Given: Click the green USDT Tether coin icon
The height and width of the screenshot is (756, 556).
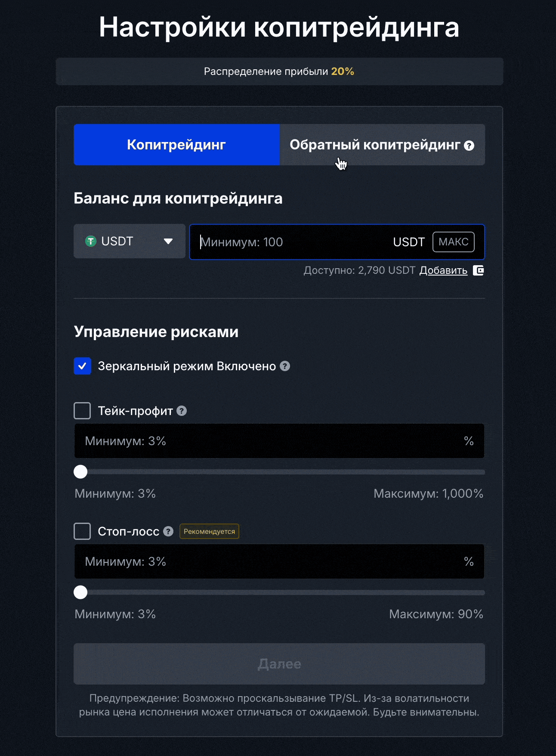Looking at the screenshot, I should pyautogui.click(x=91, y=241).
